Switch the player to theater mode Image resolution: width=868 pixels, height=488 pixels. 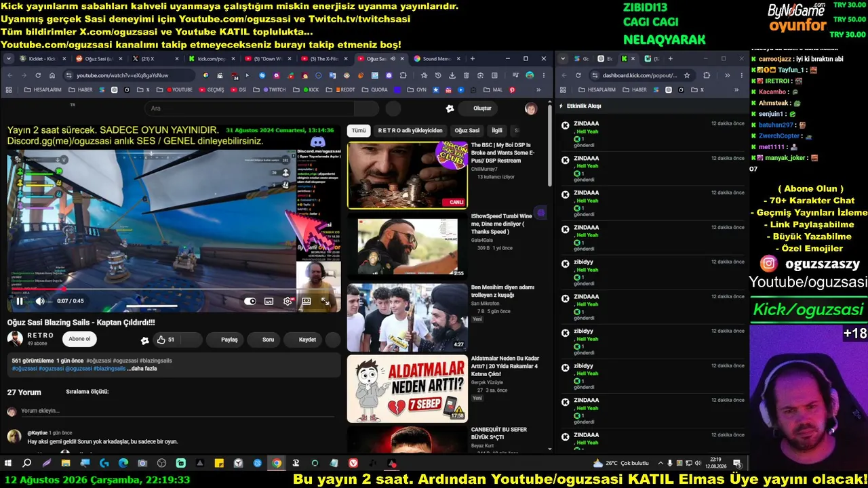307,301
